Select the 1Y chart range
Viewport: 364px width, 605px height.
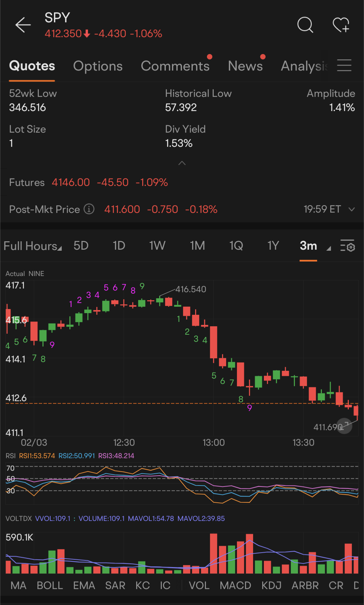[x=273, y=246]
